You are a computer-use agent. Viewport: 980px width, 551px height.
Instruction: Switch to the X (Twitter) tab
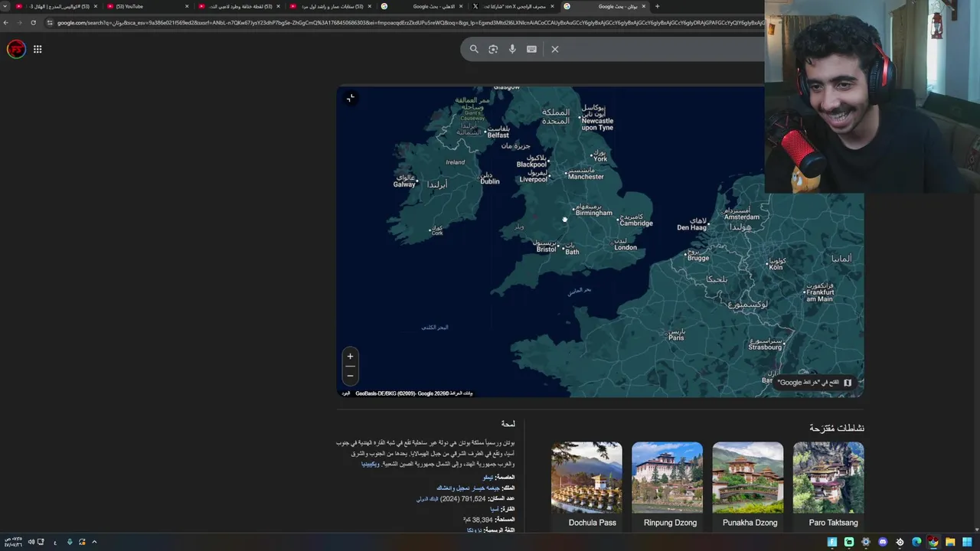(514, 6)
